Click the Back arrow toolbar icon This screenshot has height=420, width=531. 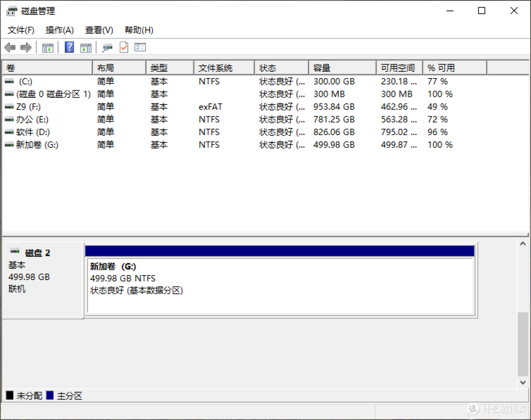coord(10,47)
